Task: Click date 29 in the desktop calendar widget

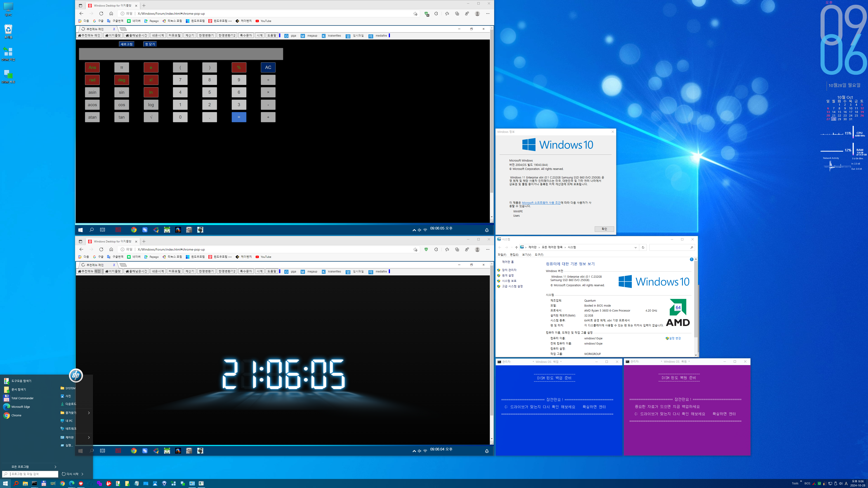Action: pyautogui.click(x=839, y=119)
